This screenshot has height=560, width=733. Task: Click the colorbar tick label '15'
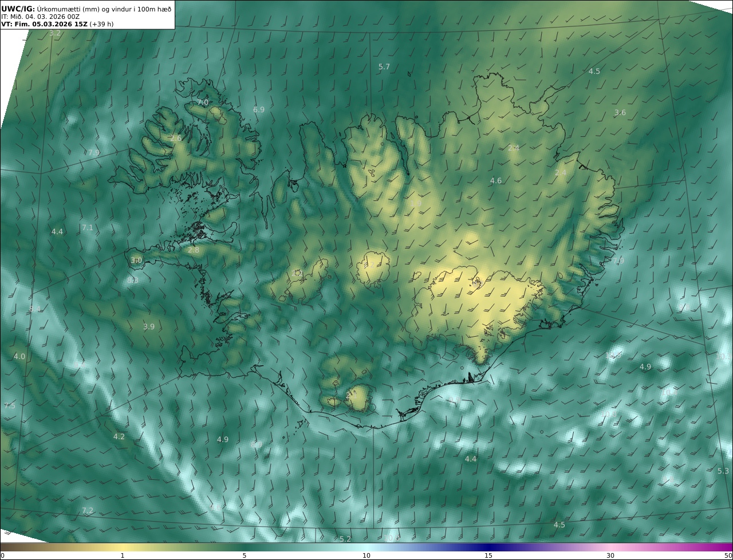click(x=488, y=555)
